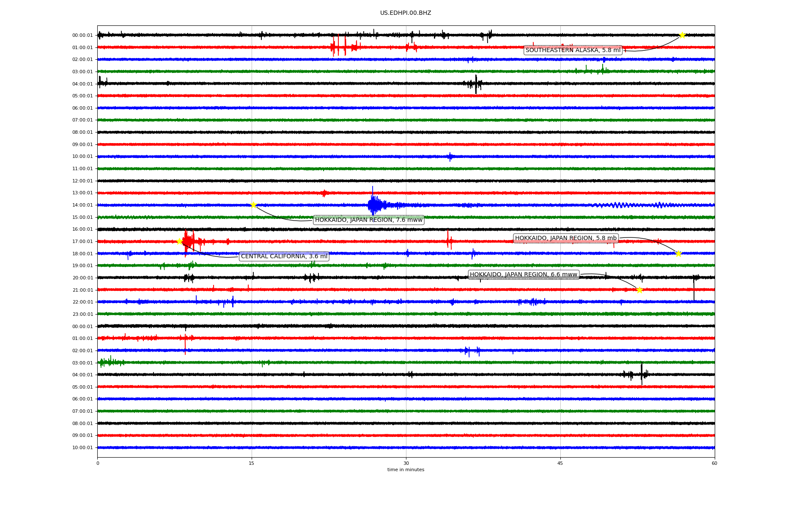
Task: Click the first 00:00:01 trace label
Action: click(x=82, y=36)
